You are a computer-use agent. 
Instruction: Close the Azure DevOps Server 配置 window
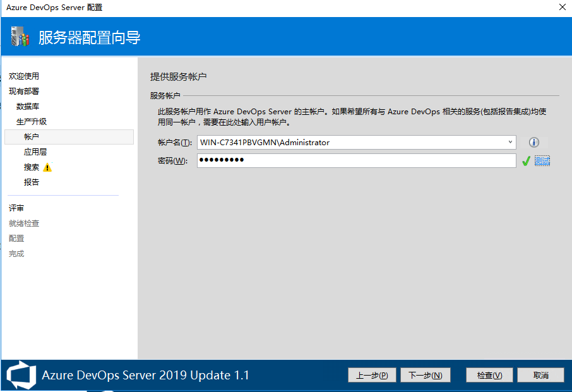click(562, 8)
